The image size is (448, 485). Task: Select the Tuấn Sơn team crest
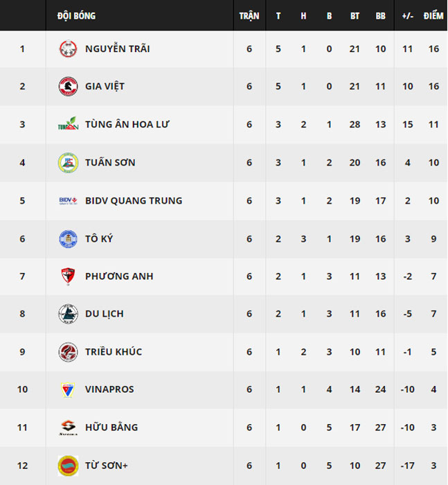coord(68,162)
